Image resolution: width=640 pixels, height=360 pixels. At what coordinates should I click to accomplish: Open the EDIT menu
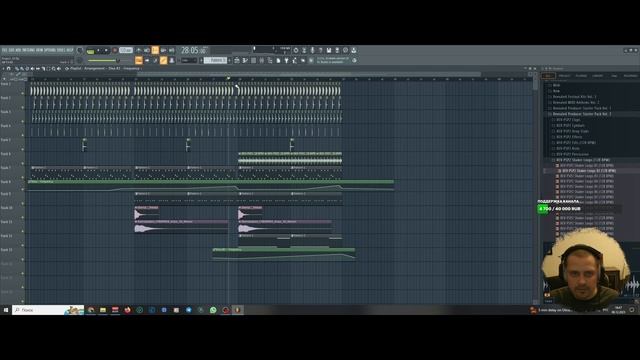11,50
